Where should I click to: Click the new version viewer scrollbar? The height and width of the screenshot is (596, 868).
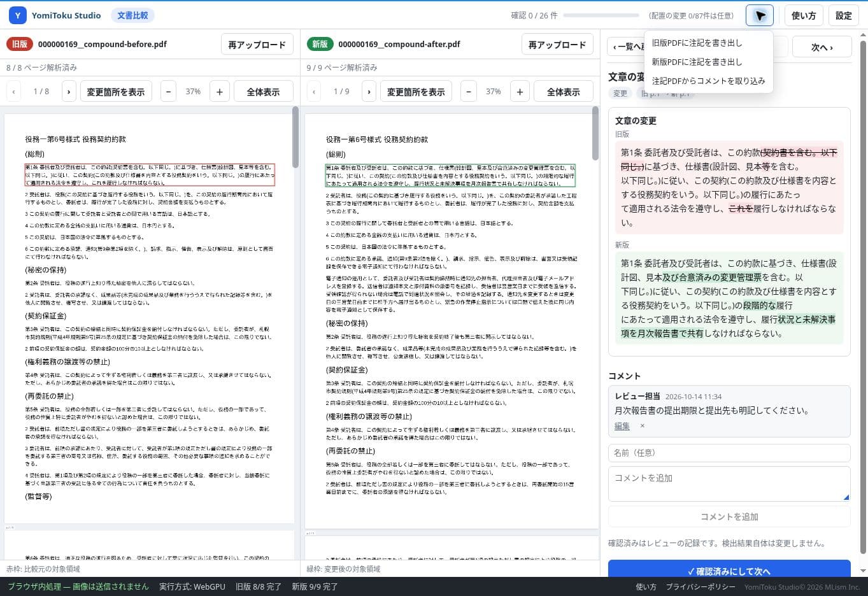595,133
